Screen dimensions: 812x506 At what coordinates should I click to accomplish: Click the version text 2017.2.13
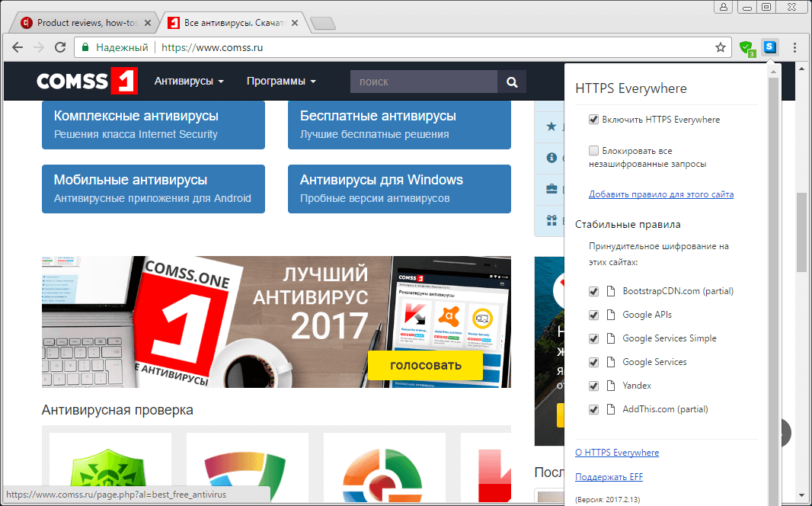(x=607, y=500)
